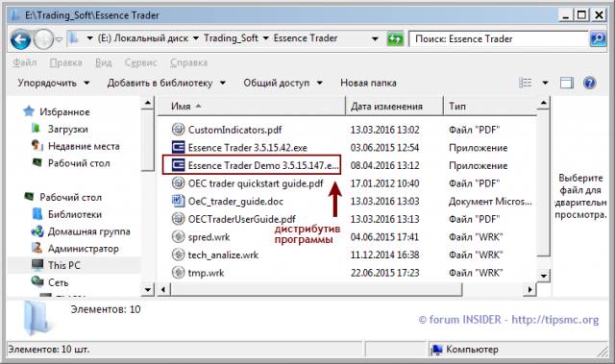Viewport: 615px width, 364px height.
Task: Click title bar folder icon of window
Action: [x=15, y=15]
